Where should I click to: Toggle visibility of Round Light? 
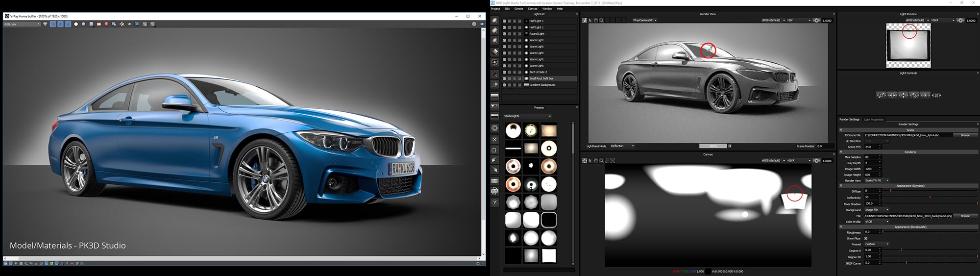point(504,34)
